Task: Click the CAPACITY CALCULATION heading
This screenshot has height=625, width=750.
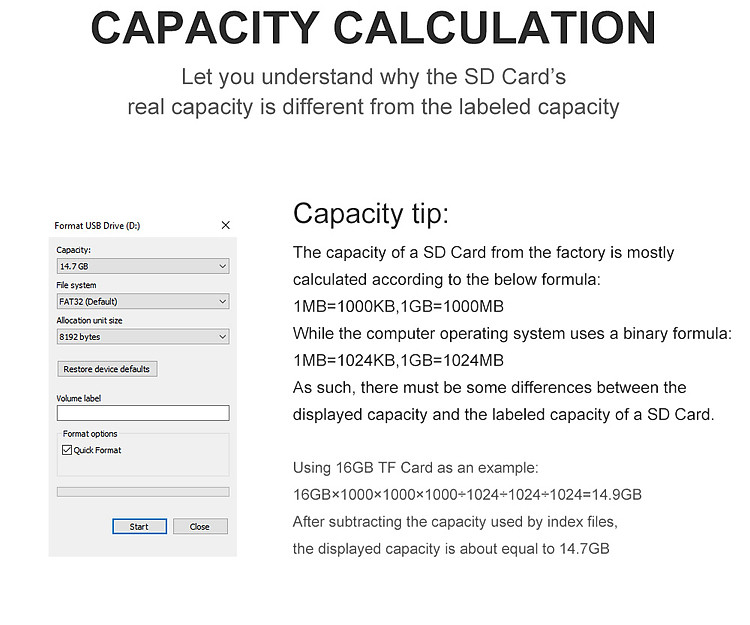Action: (374, 28)
